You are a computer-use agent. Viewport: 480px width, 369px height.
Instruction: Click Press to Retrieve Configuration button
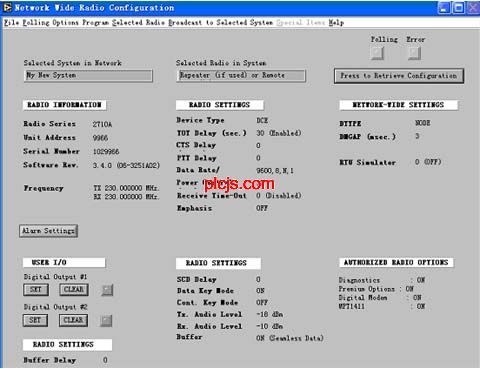[x=399, y=76]
